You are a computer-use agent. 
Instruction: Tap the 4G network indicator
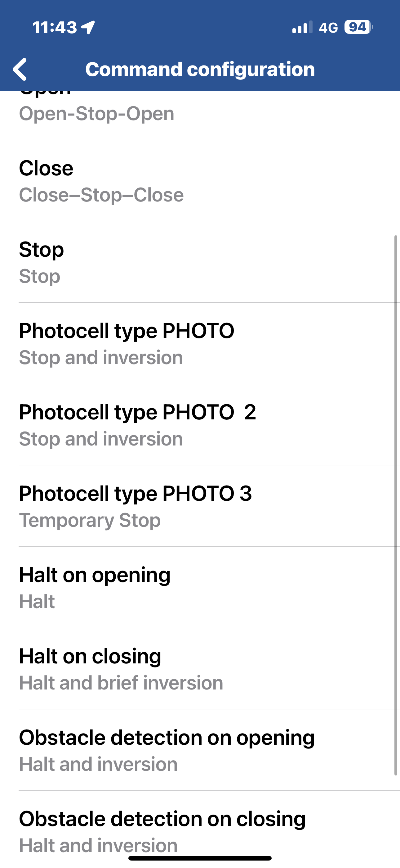pos(328,28)
